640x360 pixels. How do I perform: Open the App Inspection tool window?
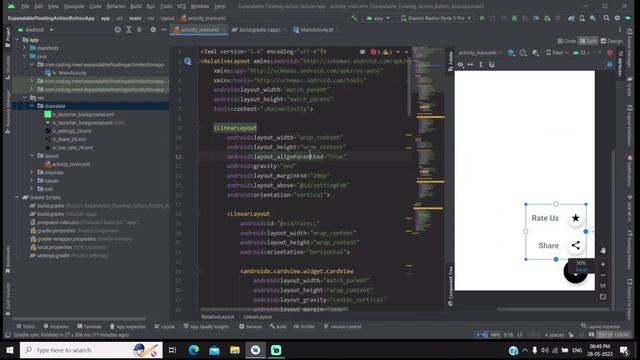click(128, 327)
